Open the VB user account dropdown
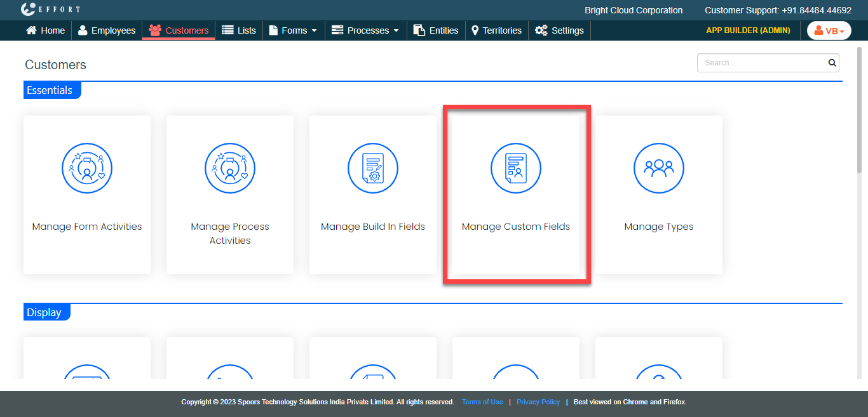Screen dimensions: 868x417 pos(829,30)
